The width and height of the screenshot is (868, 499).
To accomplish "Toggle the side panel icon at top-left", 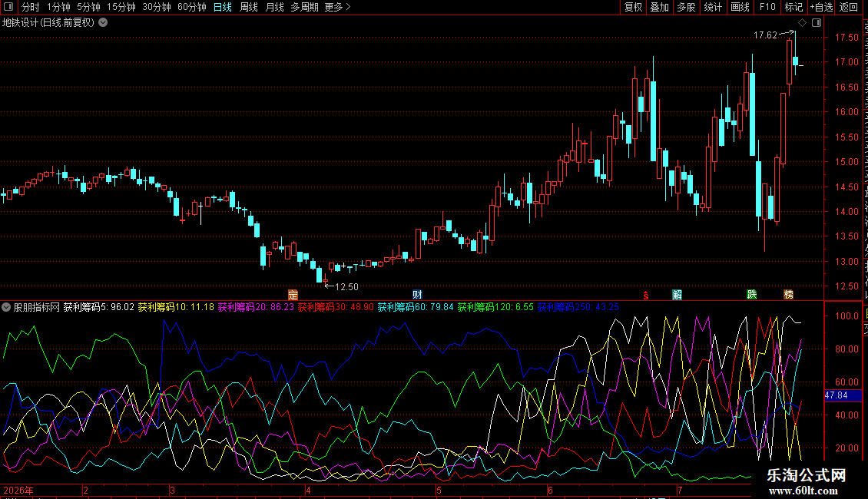I will (8, 7).
